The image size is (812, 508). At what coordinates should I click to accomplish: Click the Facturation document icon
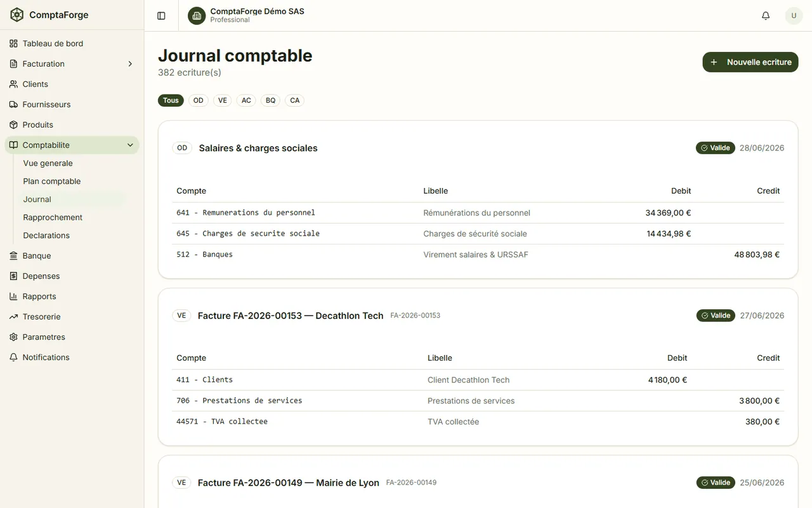pos(14,64)
